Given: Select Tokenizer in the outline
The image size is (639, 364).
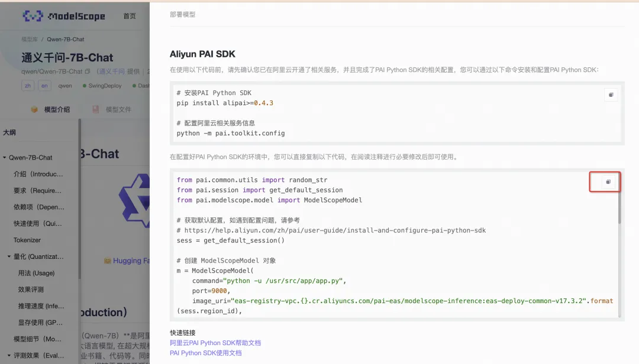Looking at the screenshot, I should (x=27, y=240).
